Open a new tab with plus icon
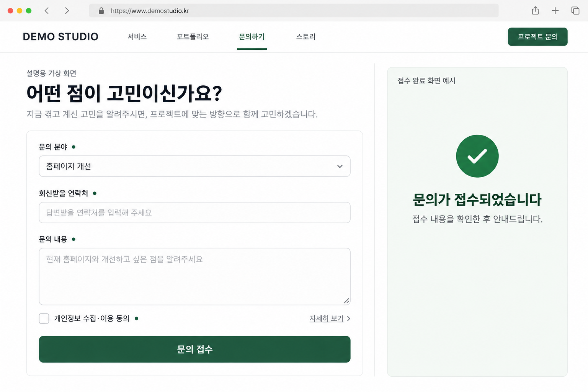The height and width of the screenshot is (392, 588). [555, 11]
